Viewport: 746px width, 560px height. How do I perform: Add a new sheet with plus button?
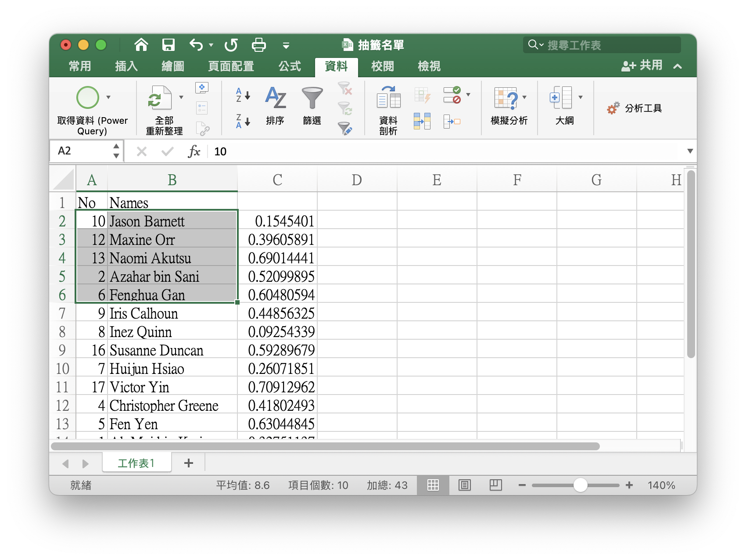[x=189, y=463]
